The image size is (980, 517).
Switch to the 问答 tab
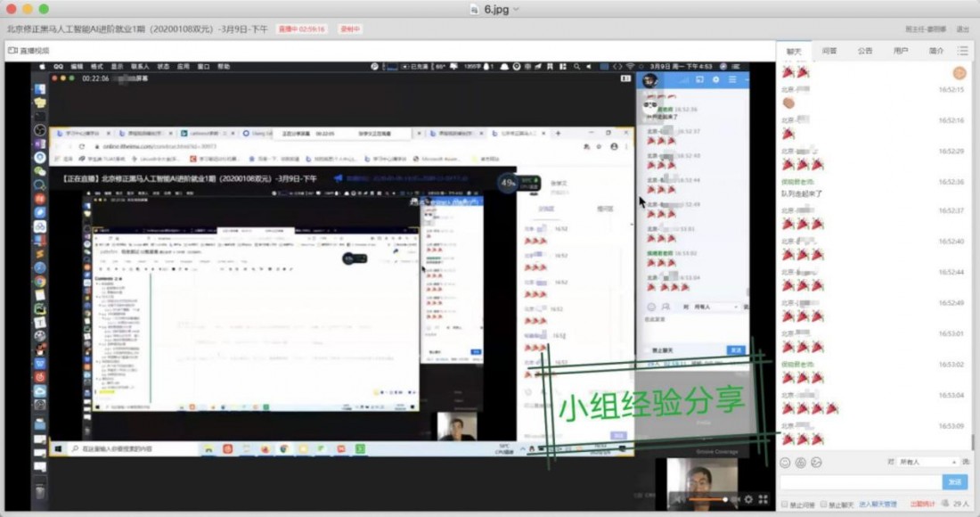click(x=829, y=52)
